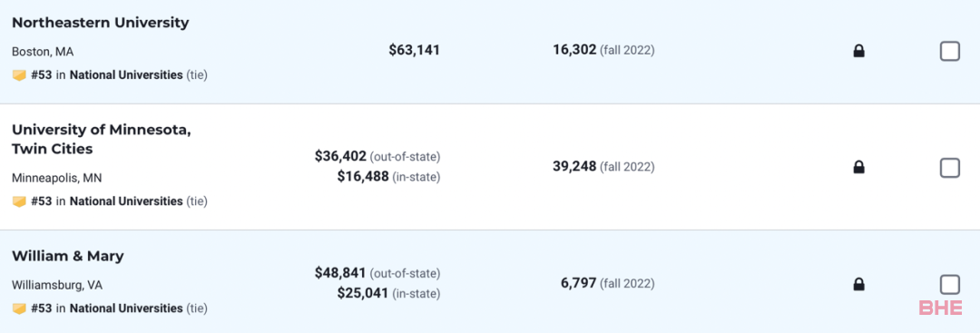Image resolution: width=980 pixels, height=333 pixels.
Task: Click the BHE watermark logo
Action: pos(940,308)
